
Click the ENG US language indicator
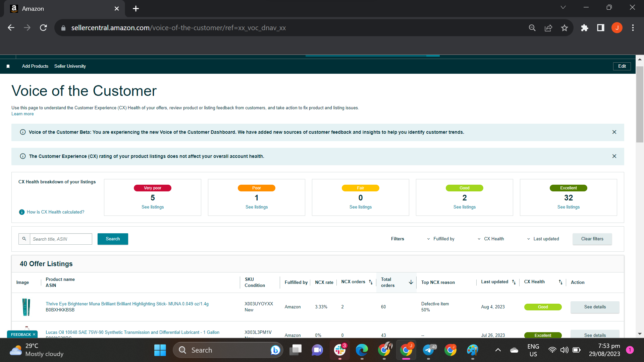point(533,350)
